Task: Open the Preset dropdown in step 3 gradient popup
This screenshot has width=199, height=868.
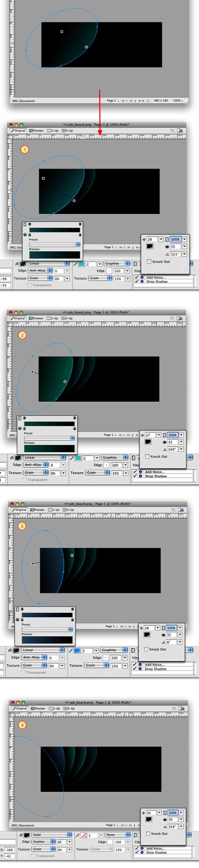Action: coord(47,629)
